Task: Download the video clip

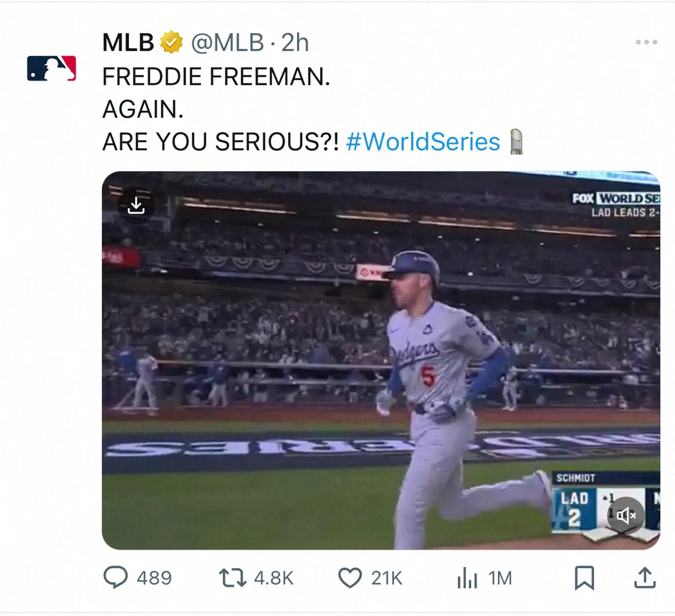Action: (x=136, y=206)
